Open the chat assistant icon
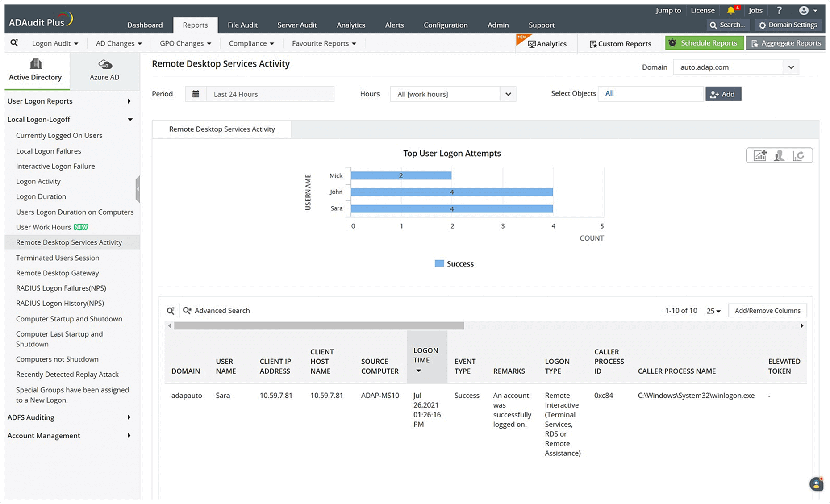The width and height of the screenshot is (830, 504). tap(816, 484)
